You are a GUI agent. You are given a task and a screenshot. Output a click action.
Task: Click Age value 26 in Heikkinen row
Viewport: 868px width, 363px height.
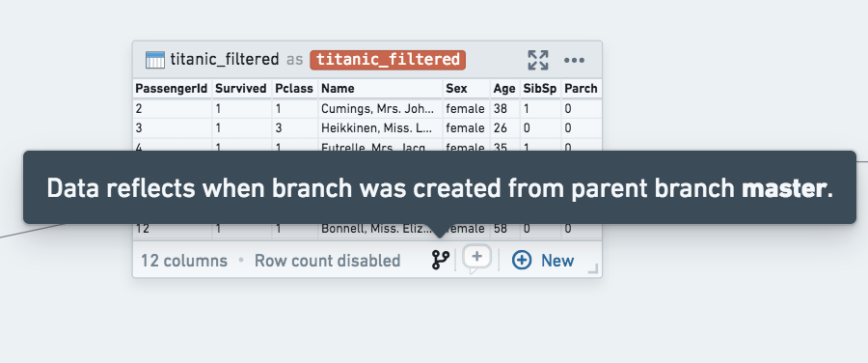point(504,128)
